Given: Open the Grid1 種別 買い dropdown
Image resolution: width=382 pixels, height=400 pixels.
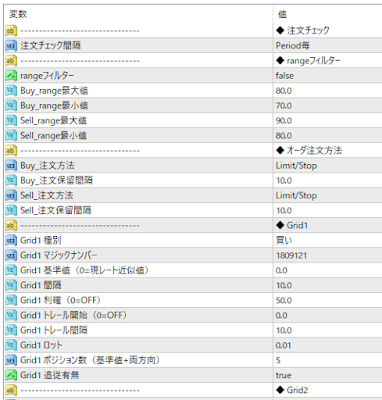Looking at the screenshot, I should [284, 240].
